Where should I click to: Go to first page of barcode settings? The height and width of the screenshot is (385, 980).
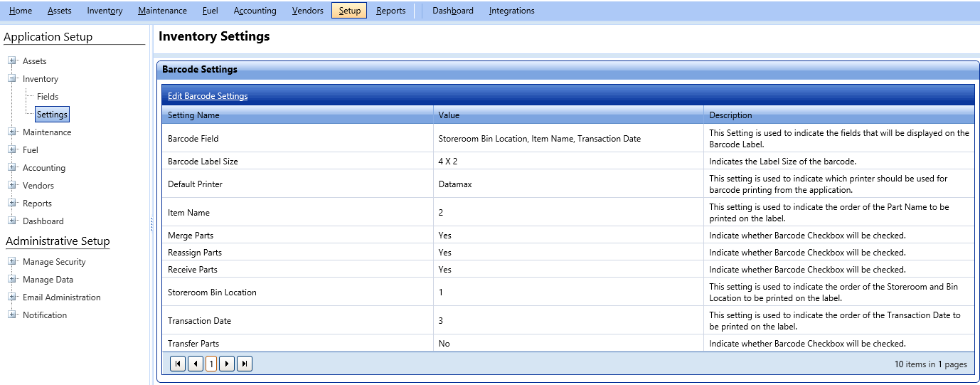pyautogui.click(x=178, y=364)
